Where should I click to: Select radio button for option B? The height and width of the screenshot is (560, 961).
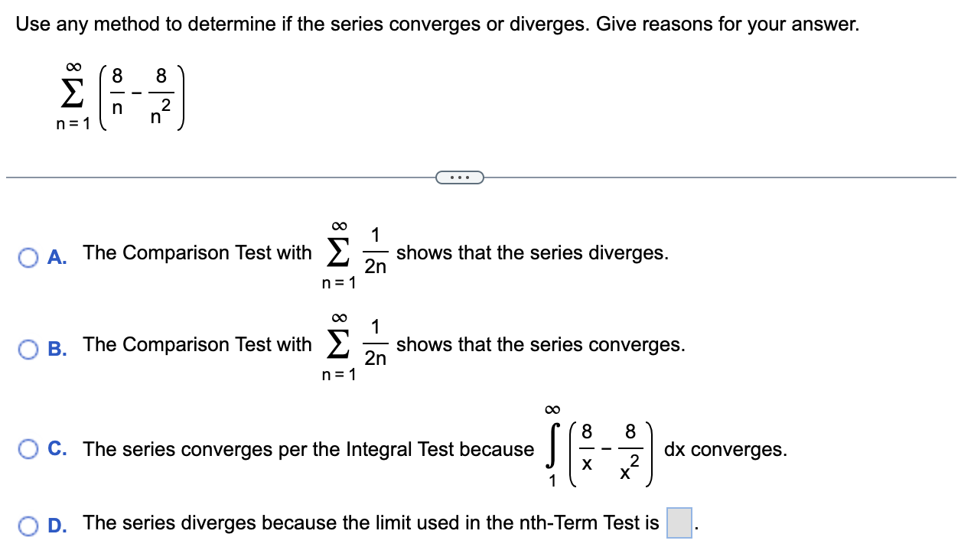pyautogui.click(x=30, y=347)
